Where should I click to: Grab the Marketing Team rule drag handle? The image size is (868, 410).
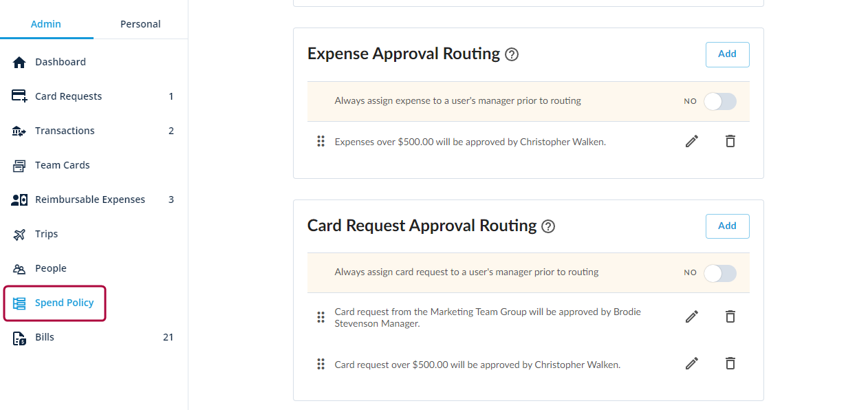321,316
